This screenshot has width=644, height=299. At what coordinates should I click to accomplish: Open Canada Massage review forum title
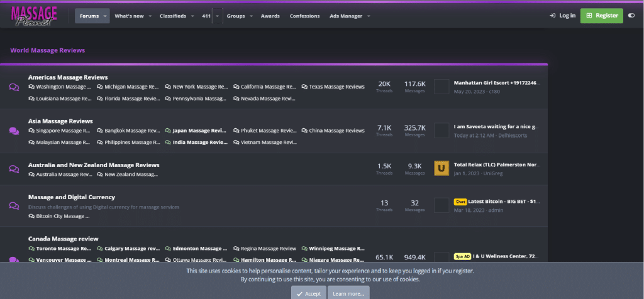pos(64,239)
